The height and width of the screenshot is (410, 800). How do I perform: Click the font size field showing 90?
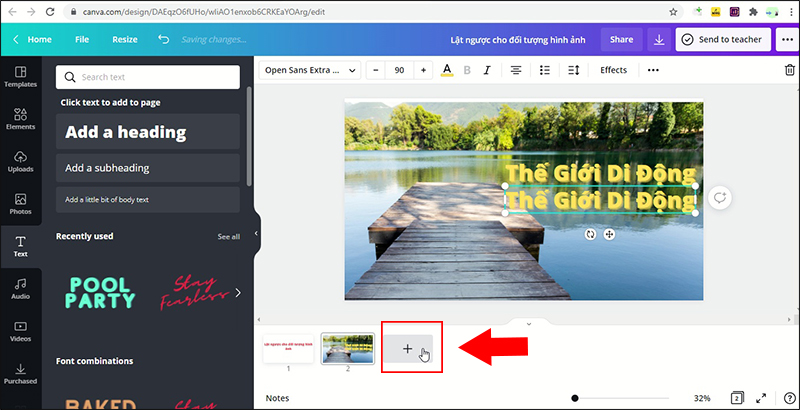pyautogui.click(x=399, y=70)
